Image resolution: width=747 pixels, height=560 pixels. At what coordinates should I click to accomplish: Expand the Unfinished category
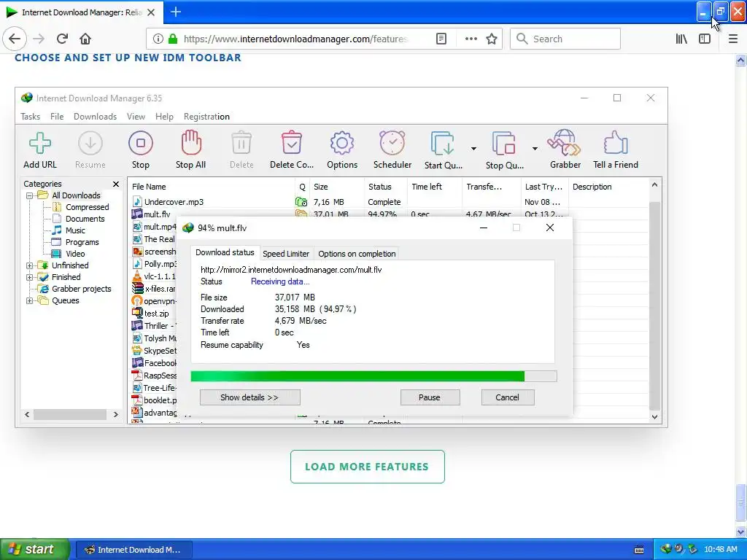tap(29, 265)
